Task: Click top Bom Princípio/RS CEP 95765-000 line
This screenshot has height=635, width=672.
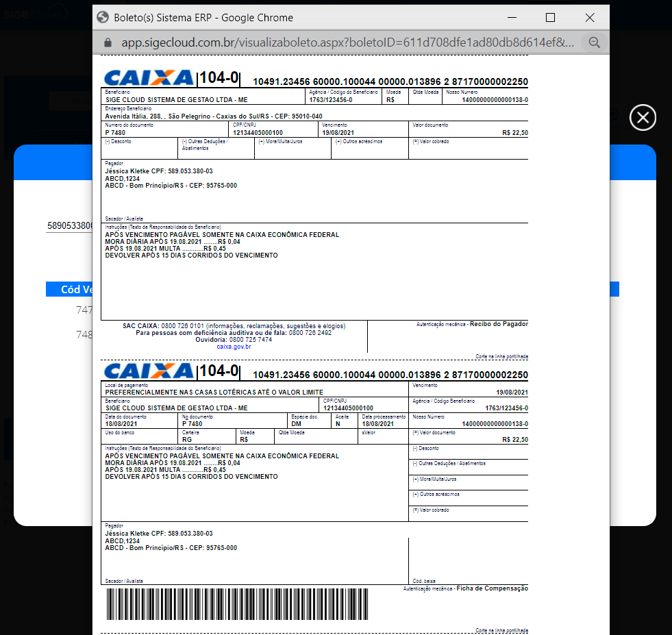Action: [171, 186]
